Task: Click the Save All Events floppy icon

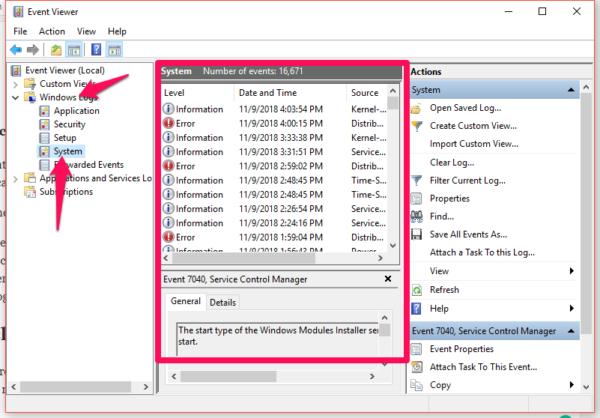Action: click(416, 234)
